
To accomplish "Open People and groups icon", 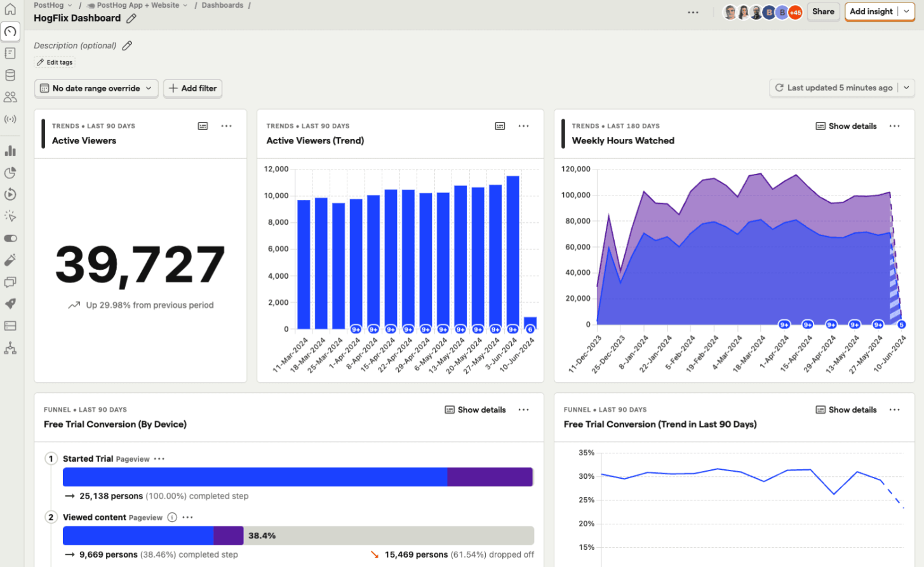I will point(10,97).
